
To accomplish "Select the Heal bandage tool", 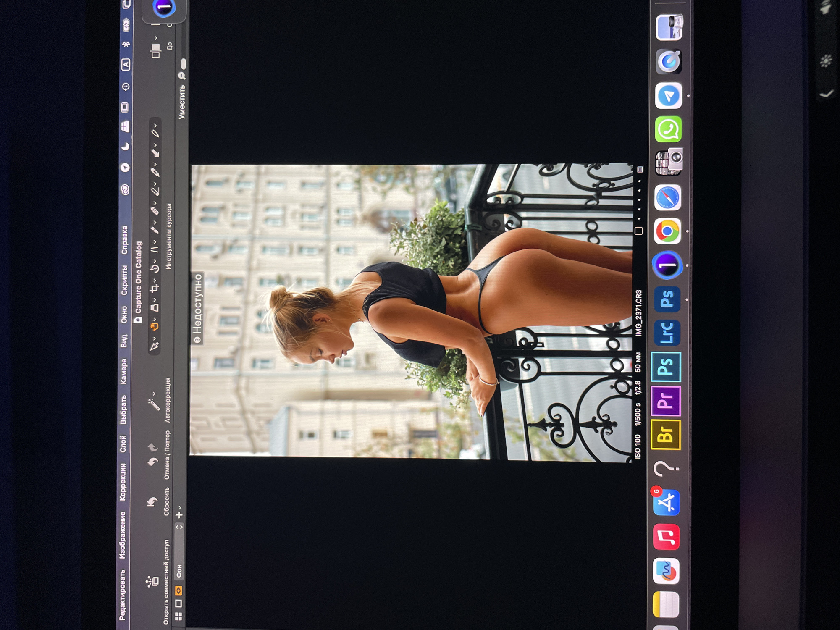I will coord(155,211).
